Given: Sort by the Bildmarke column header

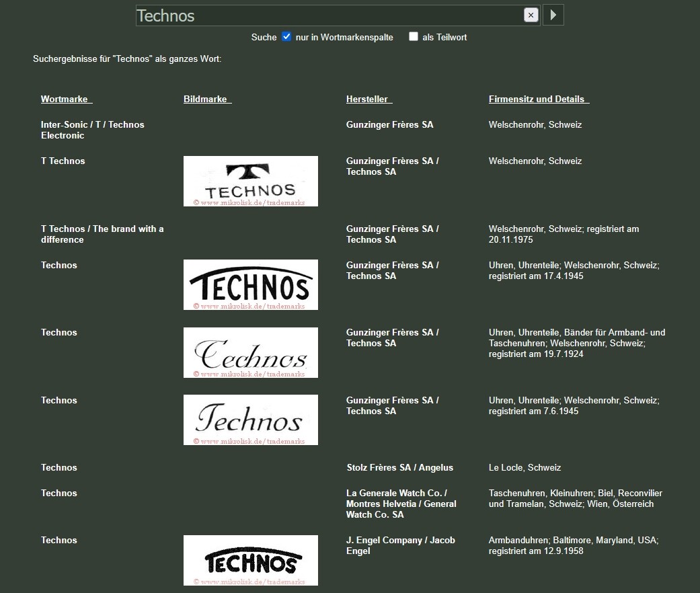Looking at the screenshot, I should 207,100.
